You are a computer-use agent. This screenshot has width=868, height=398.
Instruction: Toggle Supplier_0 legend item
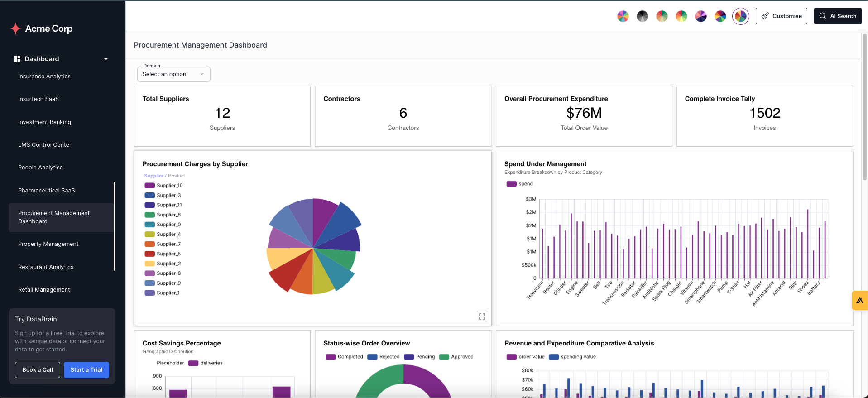point(163,225)
